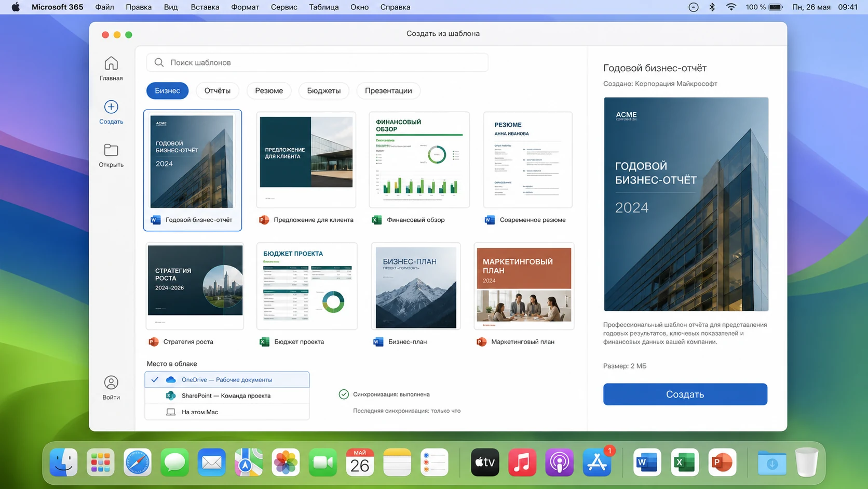
Task: Launch Excel from the Dock
Action: [x=685, y=462]
